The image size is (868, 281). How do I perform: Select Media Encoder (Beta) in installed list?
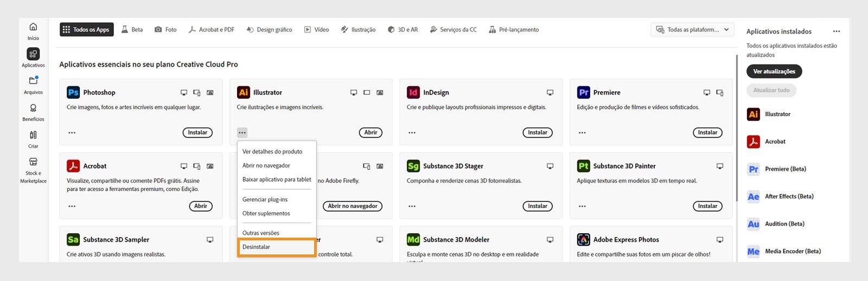(784, 251)
